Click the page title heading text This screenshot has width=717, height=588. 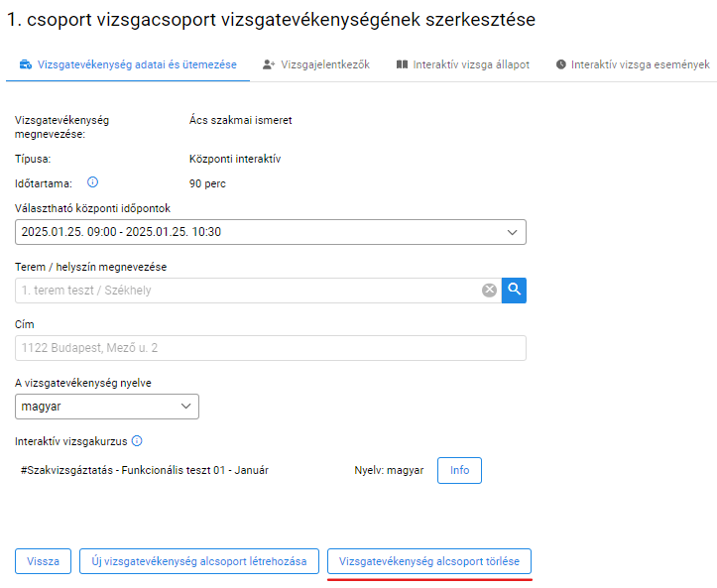point(271,20)
